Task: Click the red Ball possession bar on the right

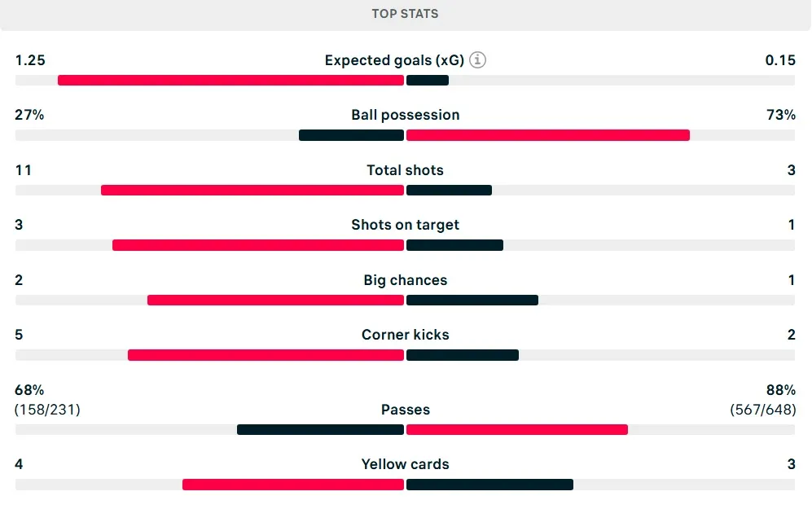Action: coord(547,135)
